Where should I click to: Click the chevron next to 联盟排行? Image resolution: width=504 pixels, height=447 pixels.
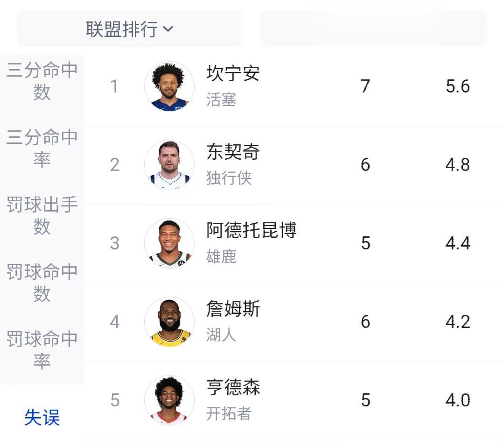tap(168, 29)
